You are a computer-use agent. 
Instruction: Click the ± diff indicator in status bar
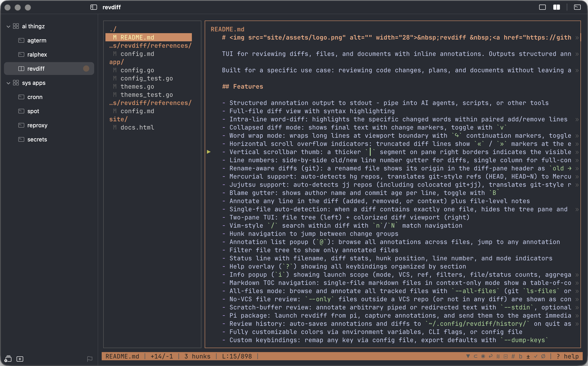click(528, 356)
